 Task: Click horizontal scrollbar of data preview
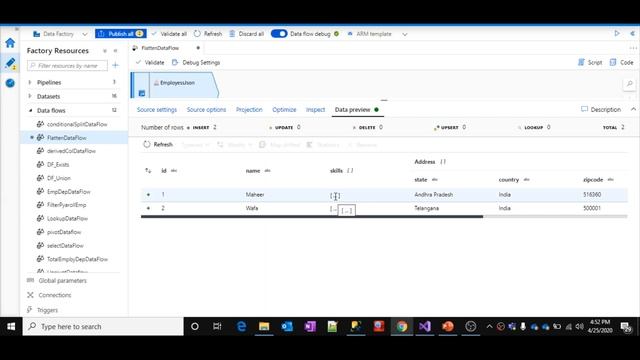pos(312,217)
